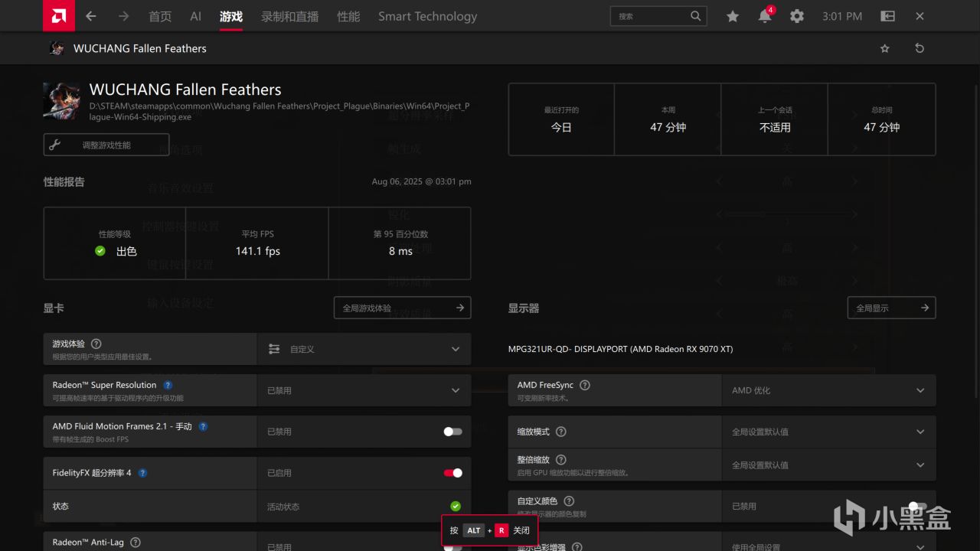Switch to AI tab
This screenshot has height=551, width=980.
click(196, 16)
